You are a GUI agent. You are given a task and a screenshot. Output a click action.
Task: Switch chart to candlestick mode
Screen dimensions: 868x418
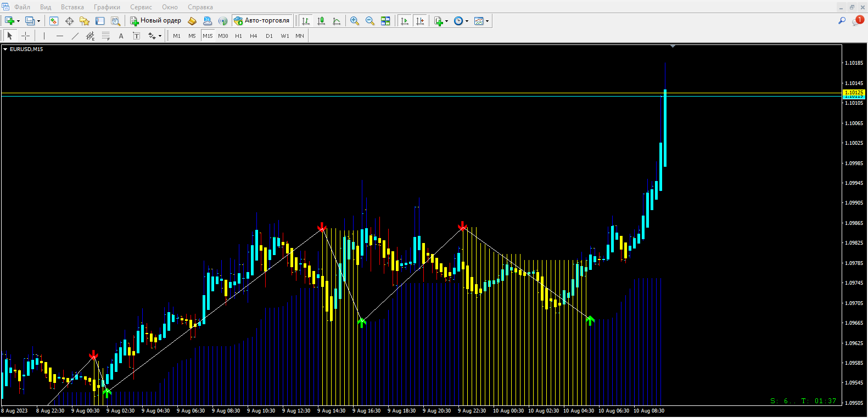pos(321,21)
